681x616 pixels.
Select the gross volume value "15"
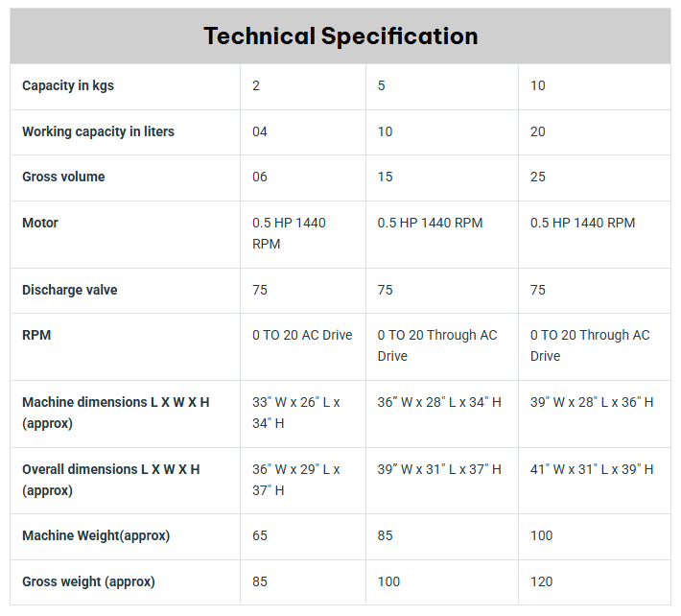click(x=385, y=177)
